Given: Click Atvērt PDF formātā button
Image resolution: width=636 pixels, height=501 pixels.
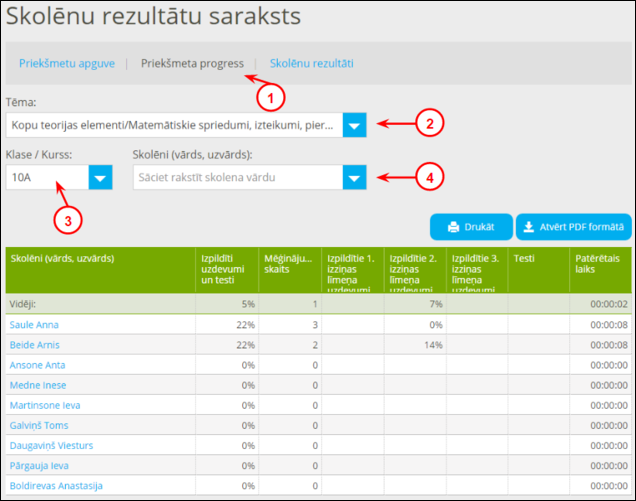Looking at the screenshot, I should point(574,227).
